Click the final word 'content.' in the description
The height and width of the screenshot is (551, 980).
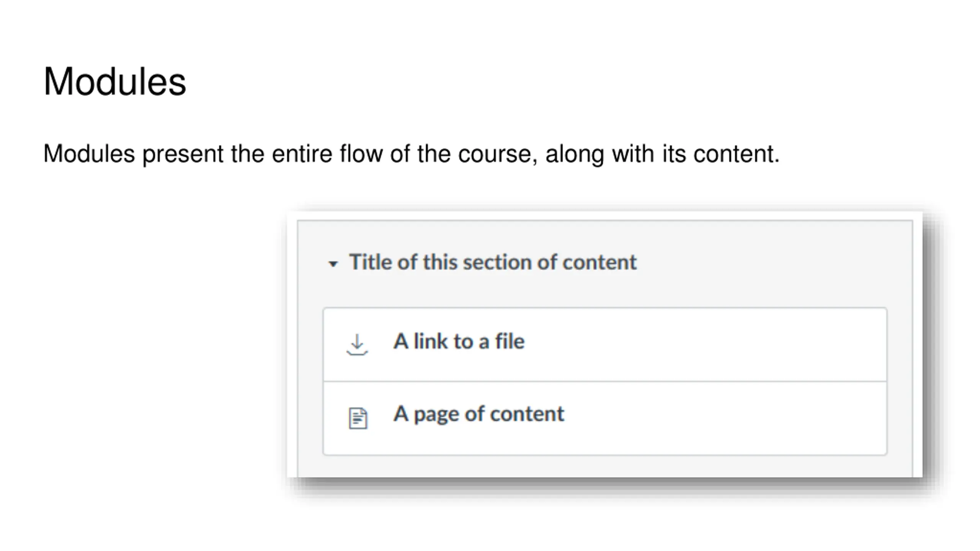(736, 154)
